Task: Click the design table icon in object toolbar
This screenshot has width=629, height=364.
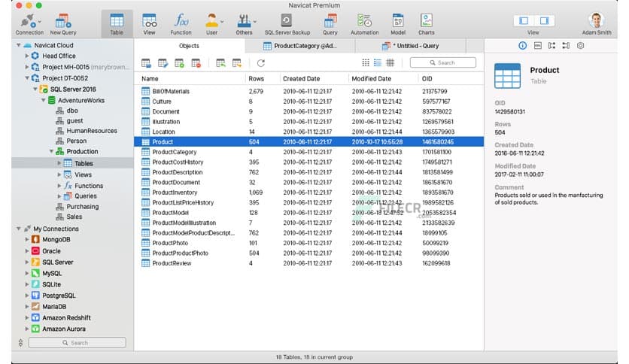Action: pyautogui.click(x=163, y=63)
